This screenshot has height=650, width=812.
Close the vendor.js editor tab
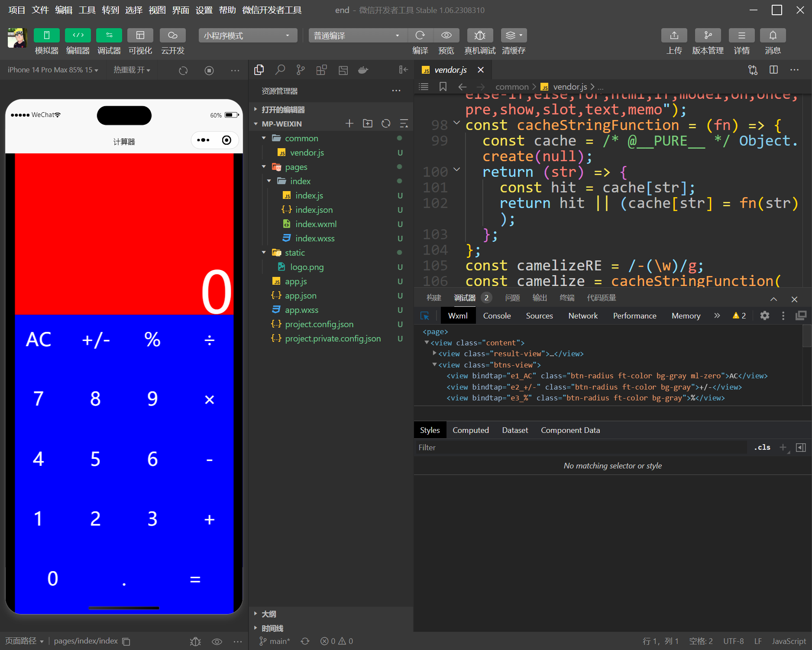click(481, 70)
